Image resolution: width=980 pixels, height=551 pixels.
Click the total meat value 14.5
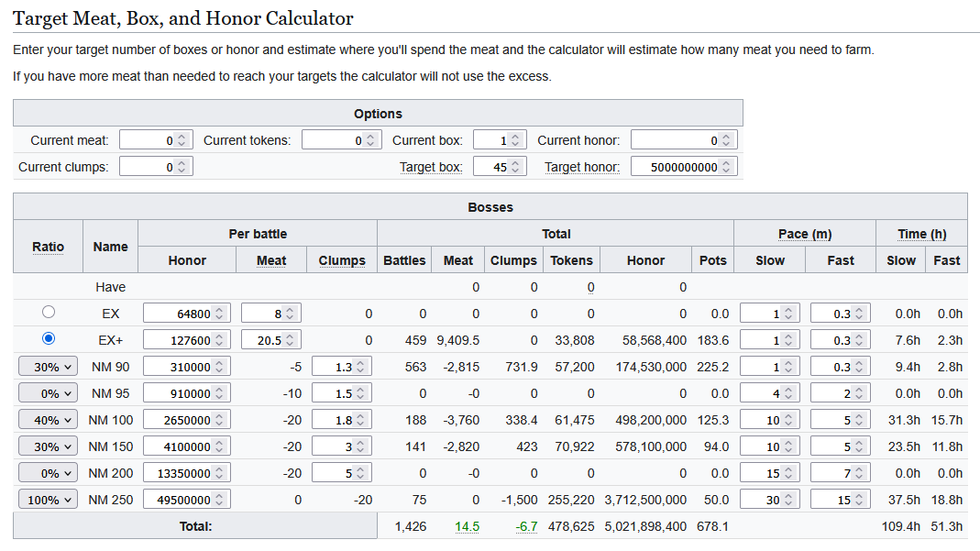467,526
